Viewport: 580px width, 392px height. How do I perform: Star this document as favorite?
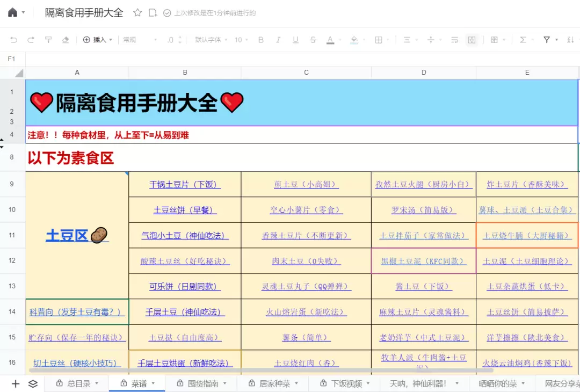coord(137,12)
